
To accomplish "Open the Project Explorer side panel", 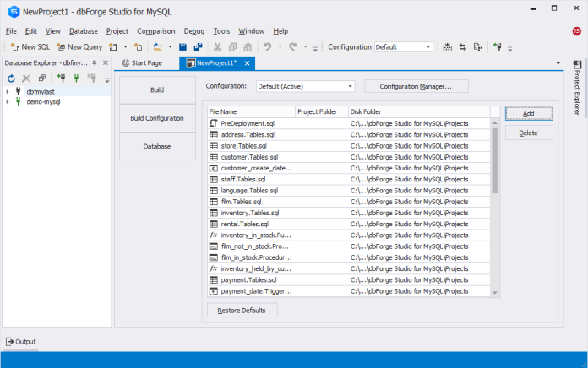I will tap(577, 88).
